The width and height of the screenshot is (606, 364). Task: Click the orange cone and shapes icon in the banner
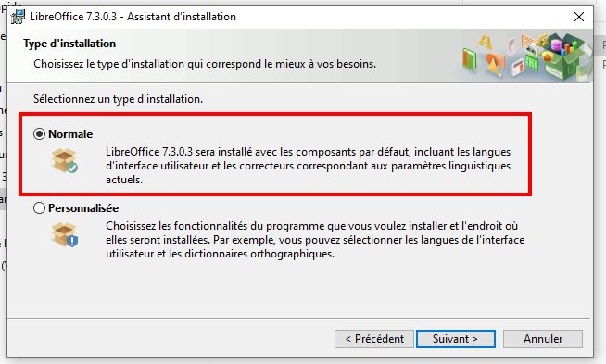tap(496, 63)
